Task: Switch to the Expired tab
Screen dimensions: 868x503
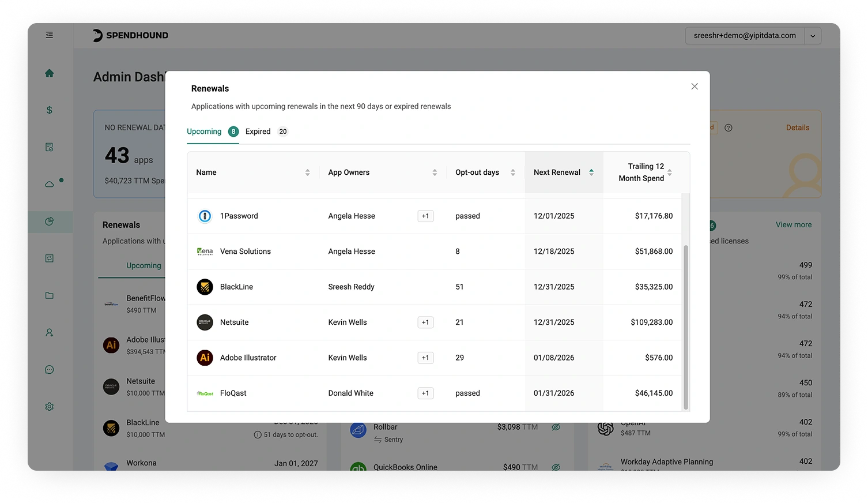Action: click(x=266, y=132)
